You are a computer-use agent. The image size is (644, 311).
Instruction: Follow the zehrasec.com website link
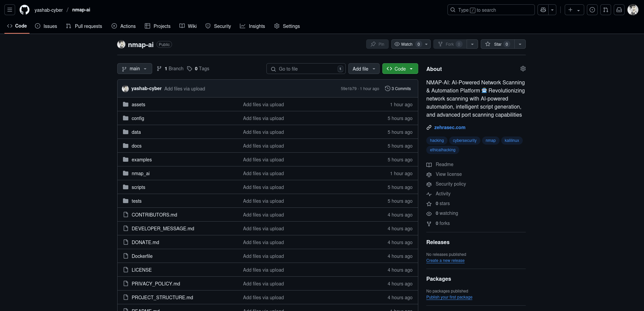[x=449, y=127]
